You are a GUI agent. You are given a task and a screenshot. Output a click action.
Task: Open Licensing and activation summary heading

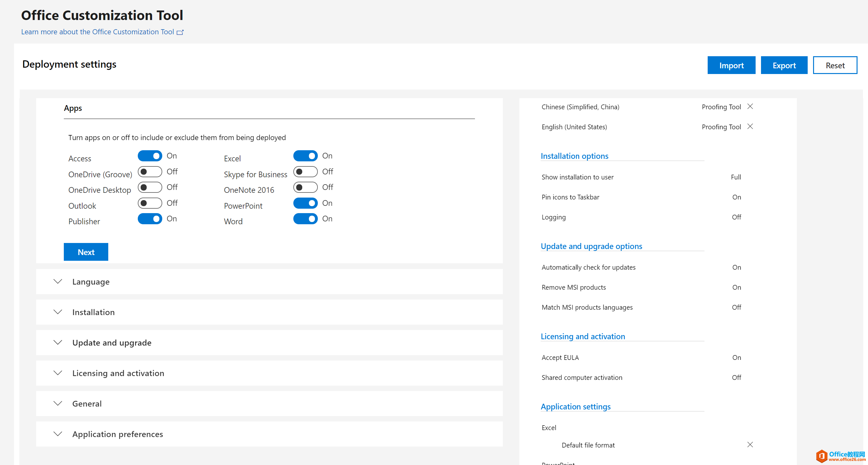(x=583, y=337)
